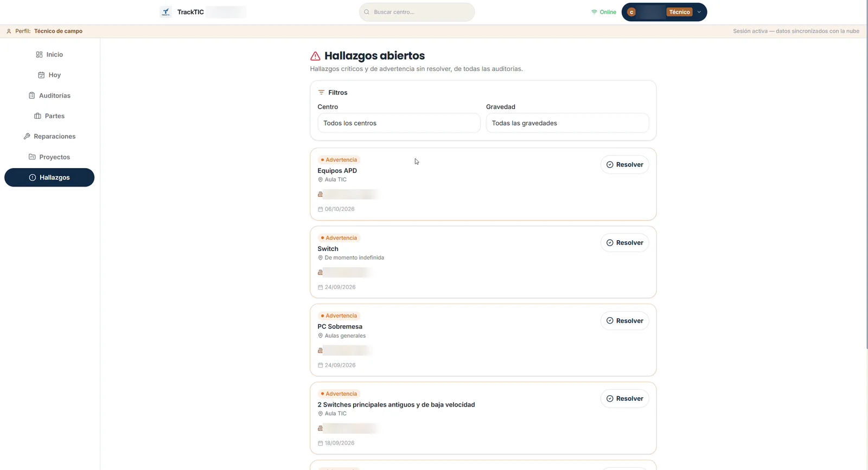Screen dimensions: 868x470
Task: Click the Online wifi status icon
Action: point(594,12)
